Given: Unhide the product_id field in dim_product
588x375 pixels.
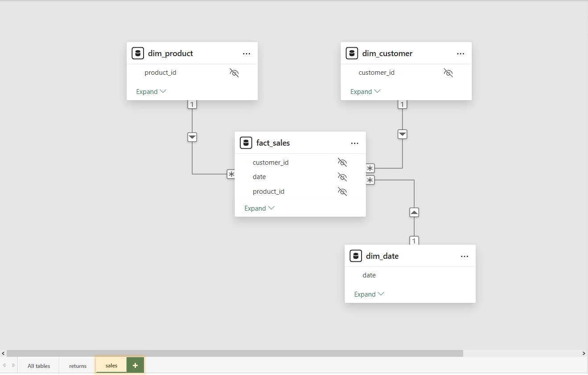Looking at the screenshot, I should tap(234, 72).
